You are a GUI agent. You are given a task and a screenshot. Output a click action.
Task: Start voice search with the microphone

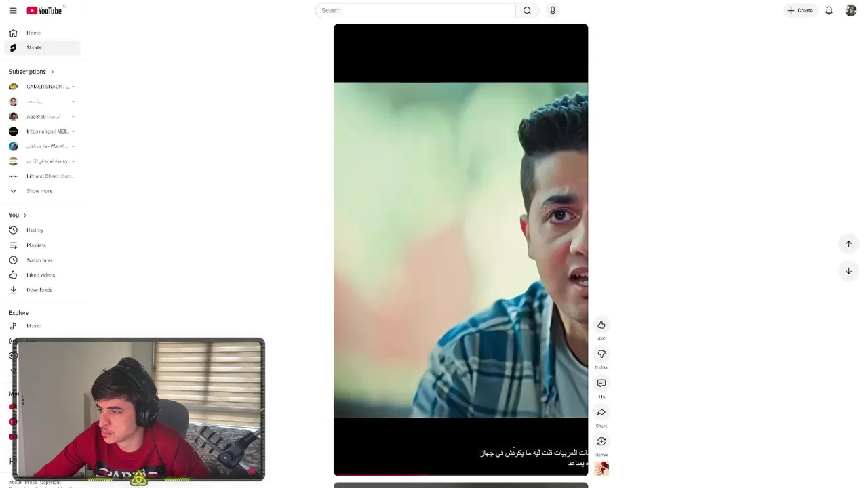point(553,11)
